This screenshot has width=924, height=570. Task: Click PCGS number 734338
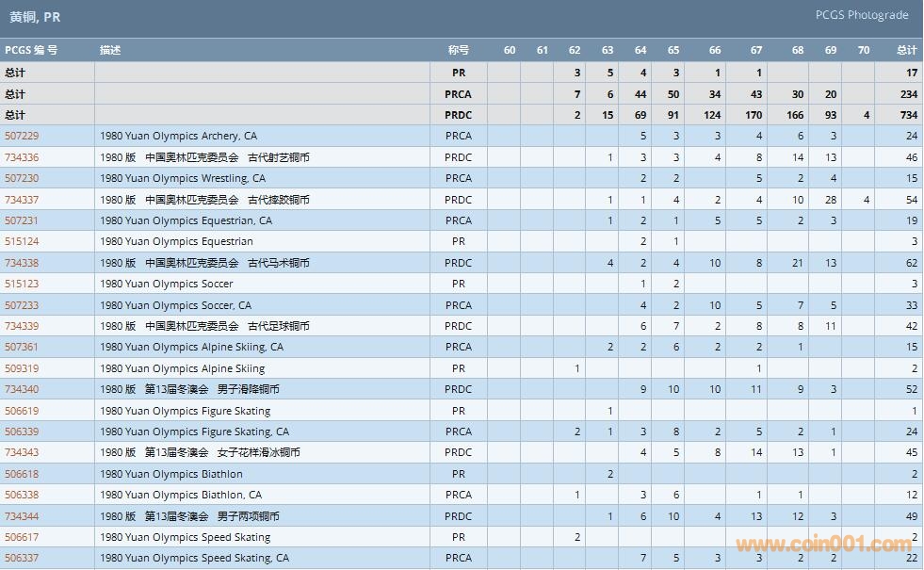pyautogui.click(x=22, y=263)
